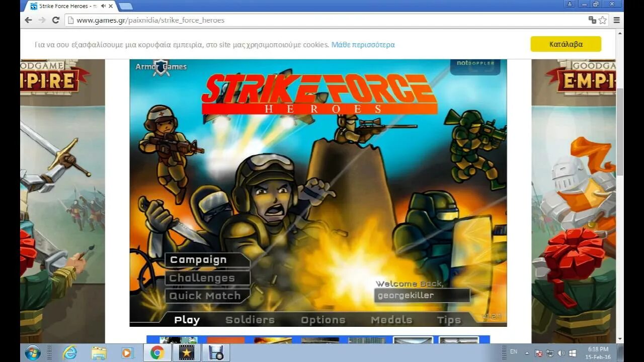Viewport: 644px width, 362px height.
Task: Click the scrollbar up arrow
Action: pyautogui.click(x=620, y=33)
